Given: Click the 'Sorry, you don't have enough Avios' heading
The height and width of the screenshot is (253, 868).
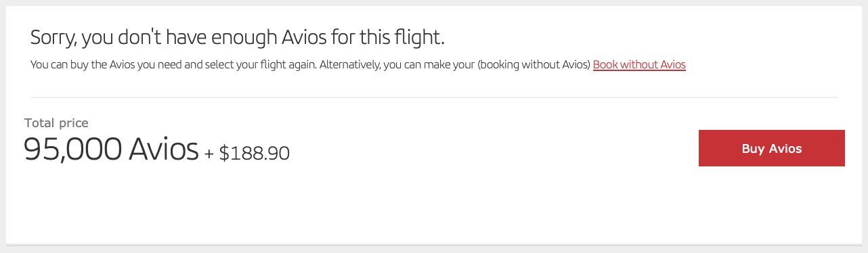Looking at the screenshot, I should [x=237, y=37].
